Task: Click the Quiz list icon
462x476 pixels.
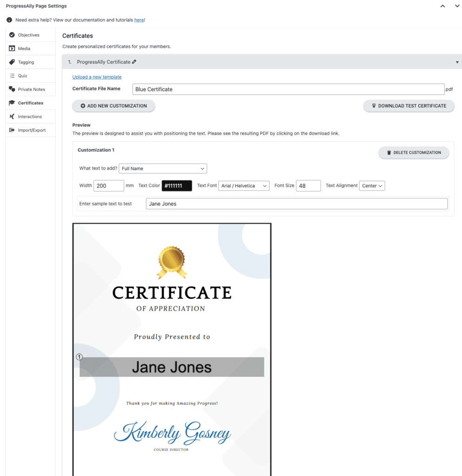Action: (x=12, y=76)
